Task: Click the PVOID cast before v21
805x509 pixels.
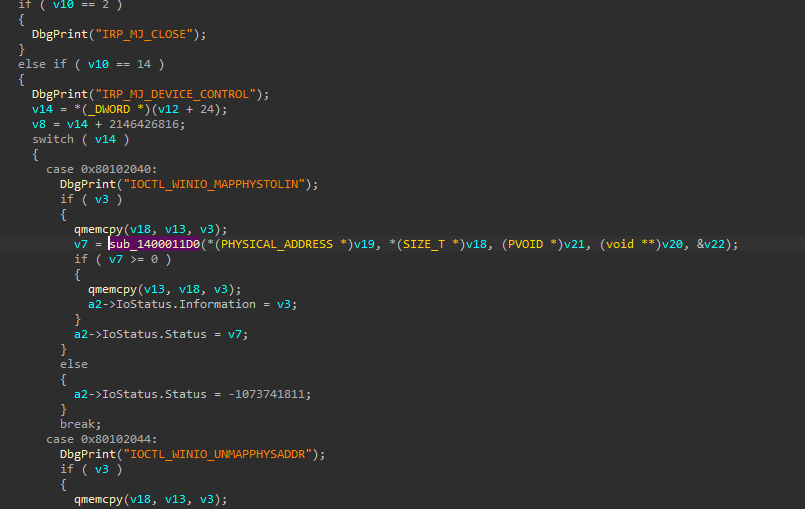Action: pyautogui.click(x=532, y=244)
